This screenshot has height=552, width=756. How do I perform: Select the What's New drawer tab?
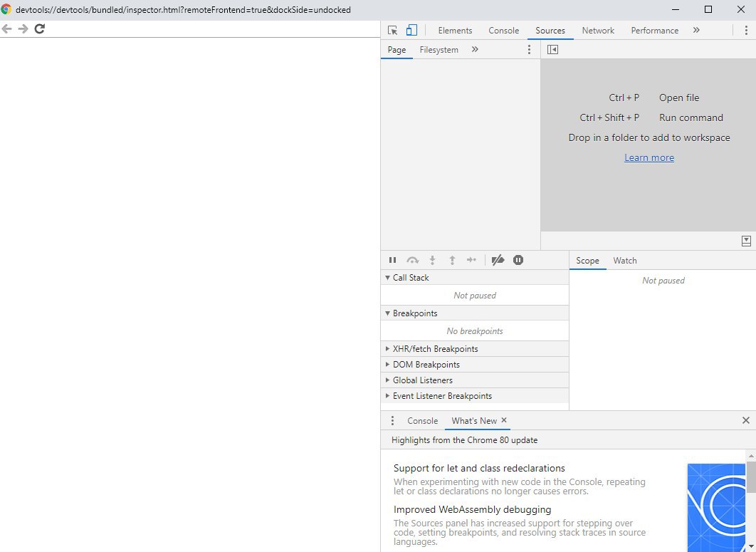pos(474,421)
